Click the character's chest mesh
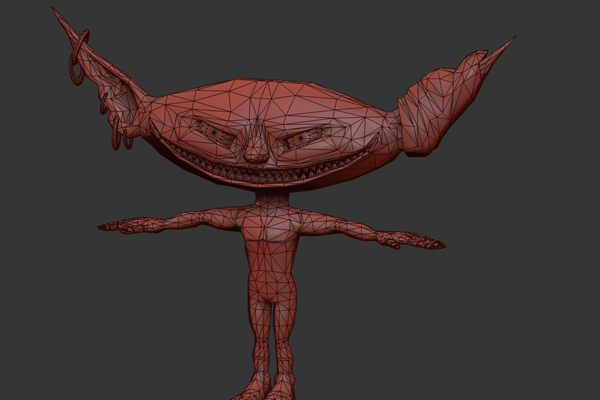Screen dimensions: 600x400 point(265,232)
